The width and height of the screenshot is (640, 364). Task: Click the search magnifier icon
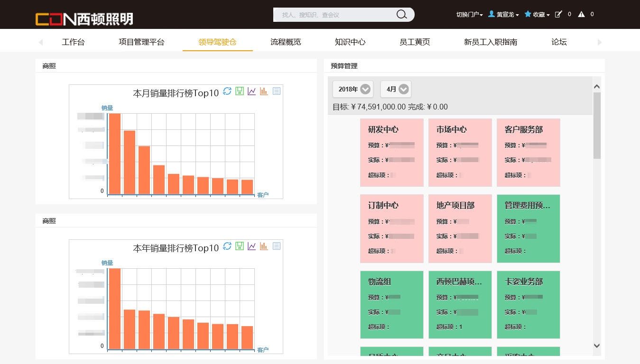point(402,15)
